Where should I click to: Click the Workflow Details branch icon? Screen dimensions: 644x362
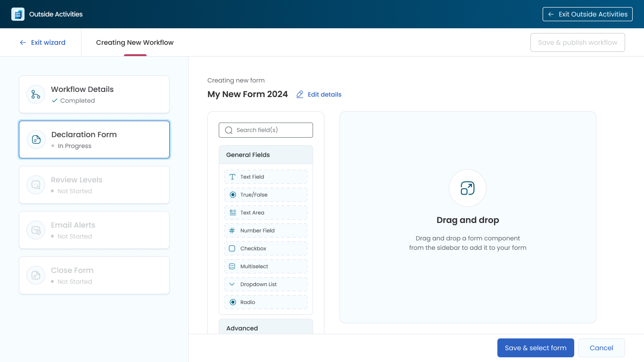[36, 94]
